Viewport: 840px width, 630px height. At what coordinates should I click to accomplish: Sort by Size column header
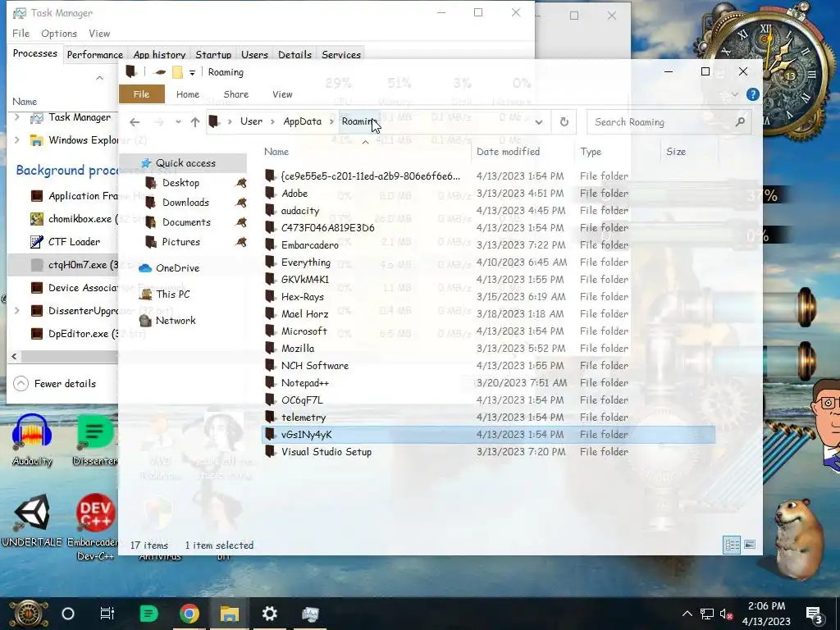click(x=676, y=152)
